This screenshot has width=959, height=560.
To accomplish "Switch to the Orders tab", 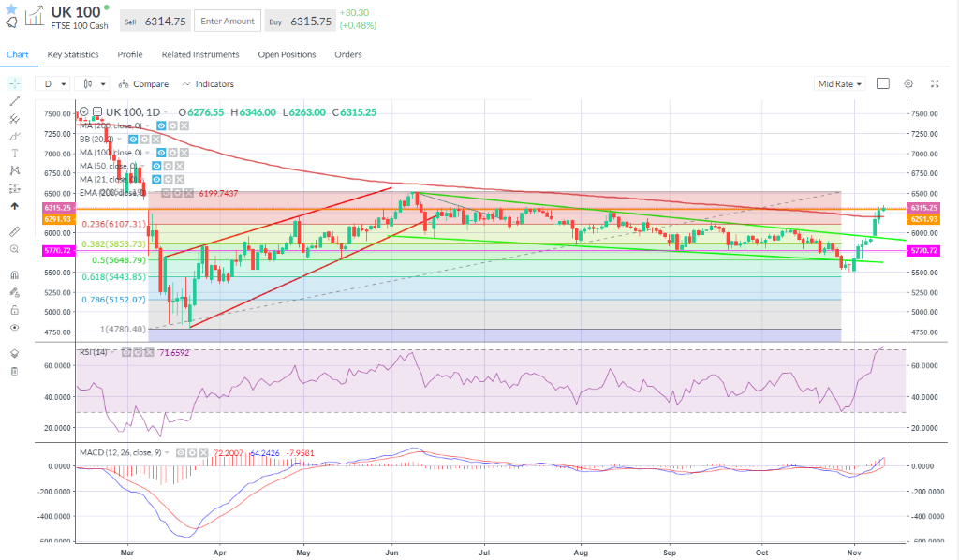I will 348,54.
